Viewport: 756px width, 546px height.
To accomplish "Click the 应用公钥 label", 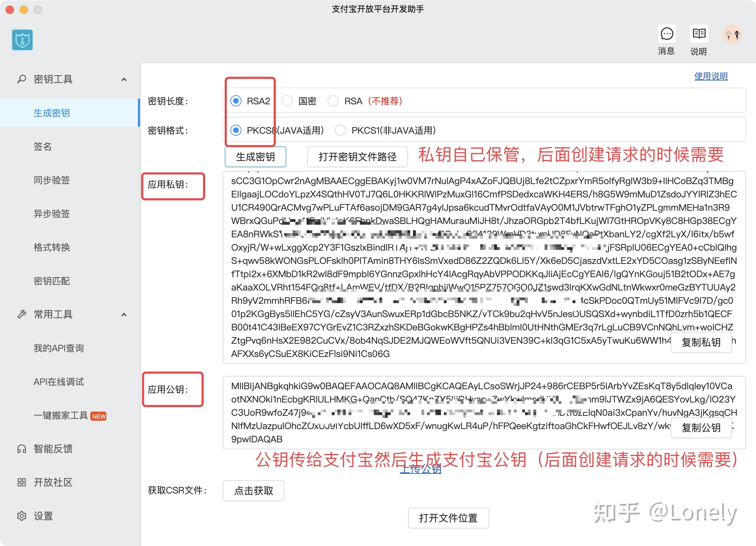I will pos(168,390).
